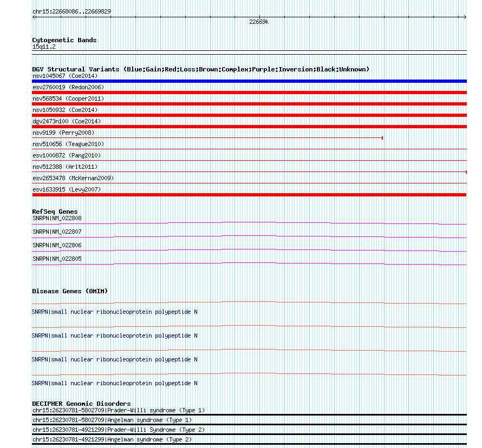Select the Cytogenetic Bands track title
The width and height of the screenshot is (482, 448).
(64, 40)
